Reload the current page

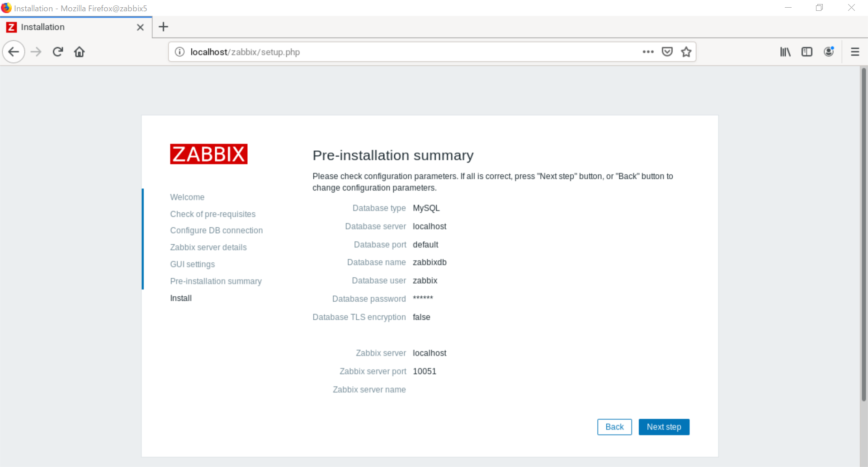click(x=58, y=52)
